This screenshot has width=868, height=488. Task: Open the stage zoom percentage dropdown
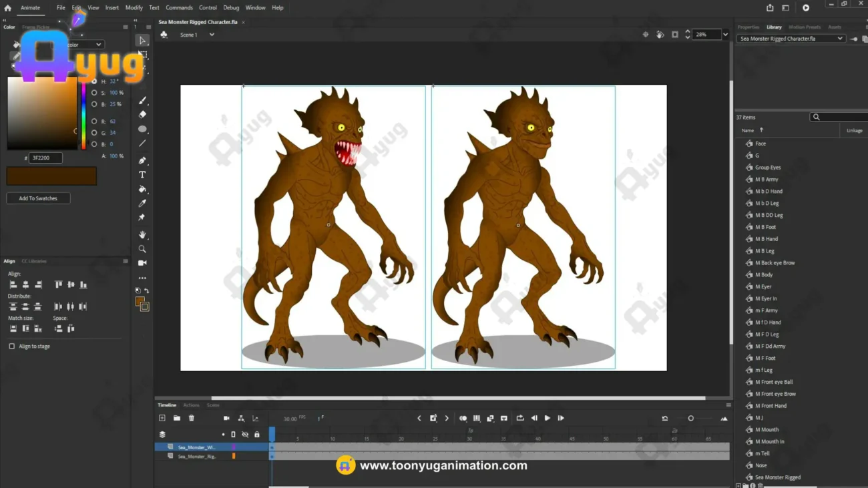click(x=725, y=35)
